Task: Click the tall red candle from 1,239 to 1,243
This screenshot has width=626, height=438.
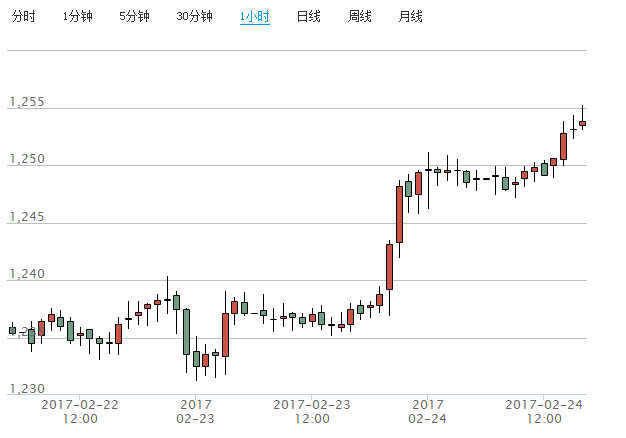Action: coord(389,267)
